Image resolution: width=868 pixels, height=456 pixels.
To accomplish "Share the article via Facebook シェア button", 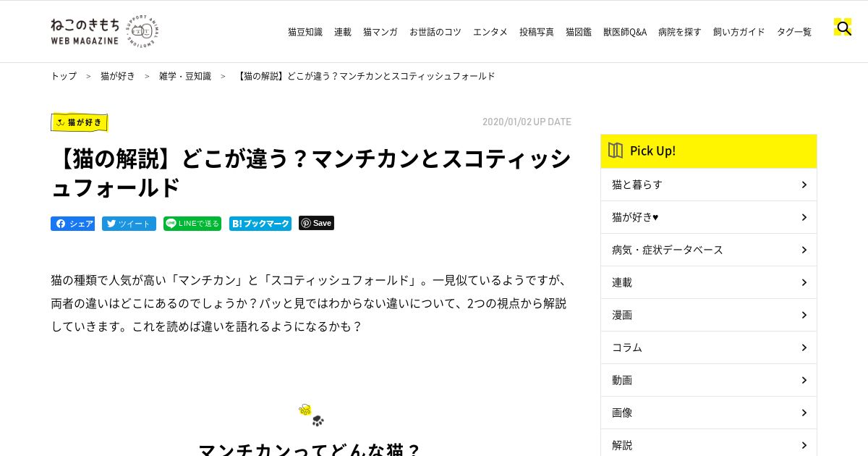I will 72,224.
